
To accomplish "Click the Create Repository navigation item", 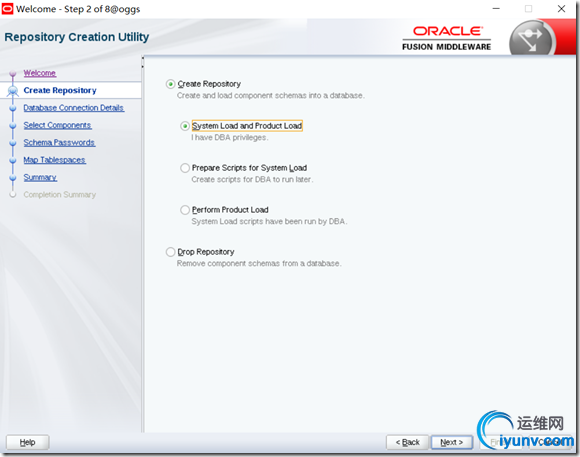I will [60, 90].
